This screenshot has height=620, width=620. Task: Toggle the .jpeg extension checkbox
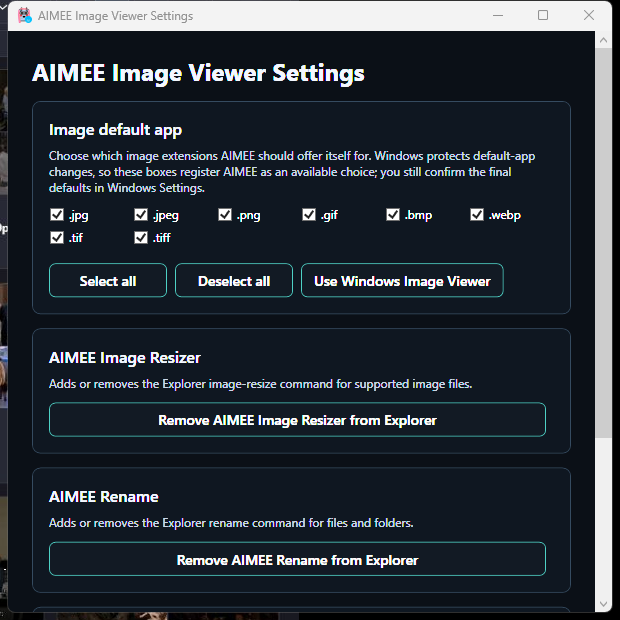(x=141, y=215)
